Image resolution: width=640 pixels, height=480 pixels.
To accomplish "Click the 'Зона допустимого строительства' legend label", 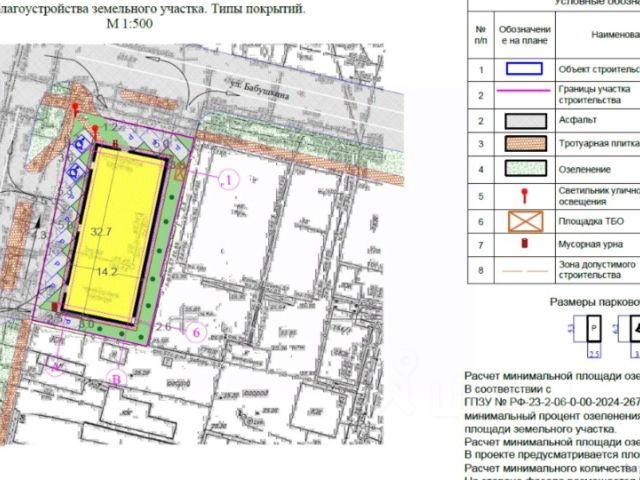I will click(x=597, y=270).
